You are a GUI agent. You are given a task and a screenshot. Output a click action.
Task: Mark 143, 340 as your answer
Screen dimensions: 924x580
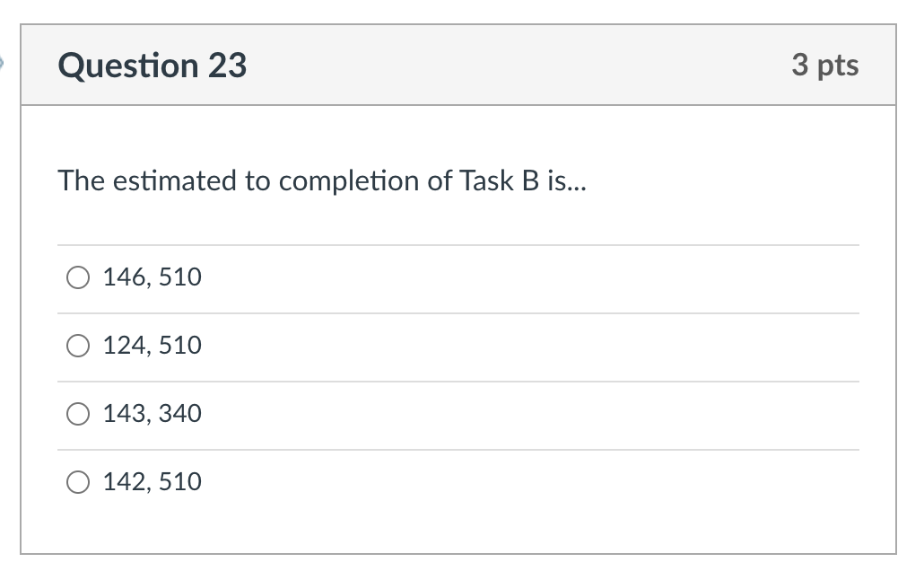pos(78,414)
